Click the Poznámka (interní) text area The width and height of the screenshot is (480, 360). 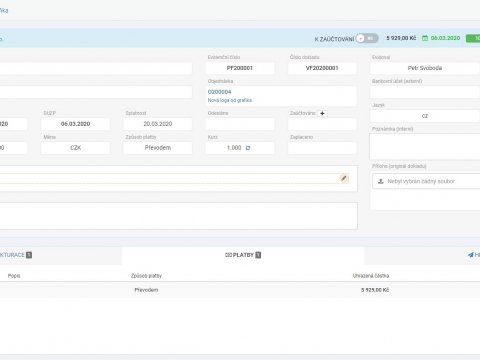425,147
